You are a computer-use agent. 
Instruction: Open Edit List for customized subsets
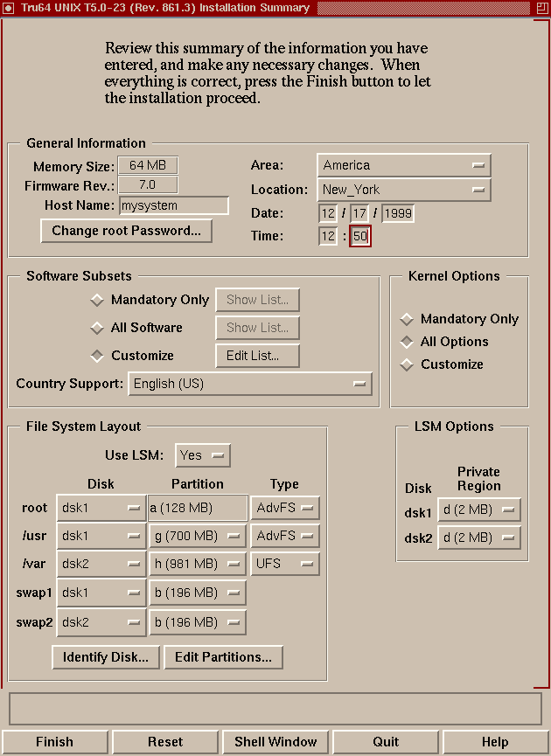click(x=257, y=356)
